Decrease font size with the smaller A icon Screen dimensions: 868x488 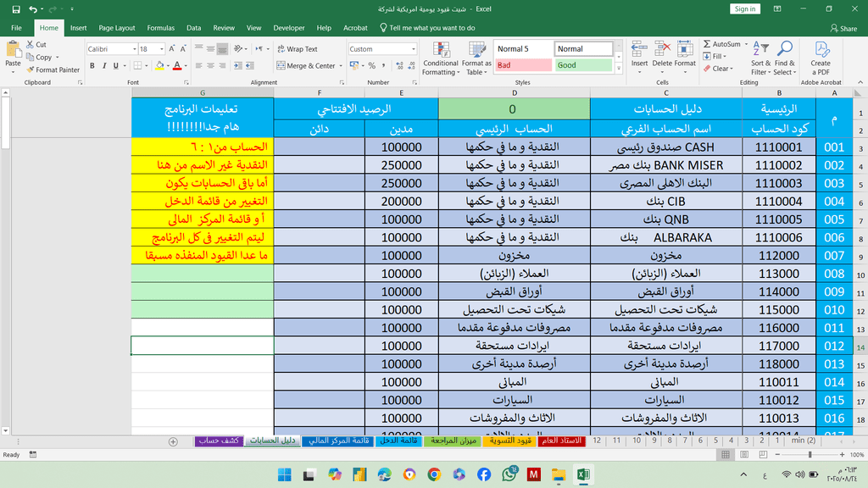coord(183,48)
